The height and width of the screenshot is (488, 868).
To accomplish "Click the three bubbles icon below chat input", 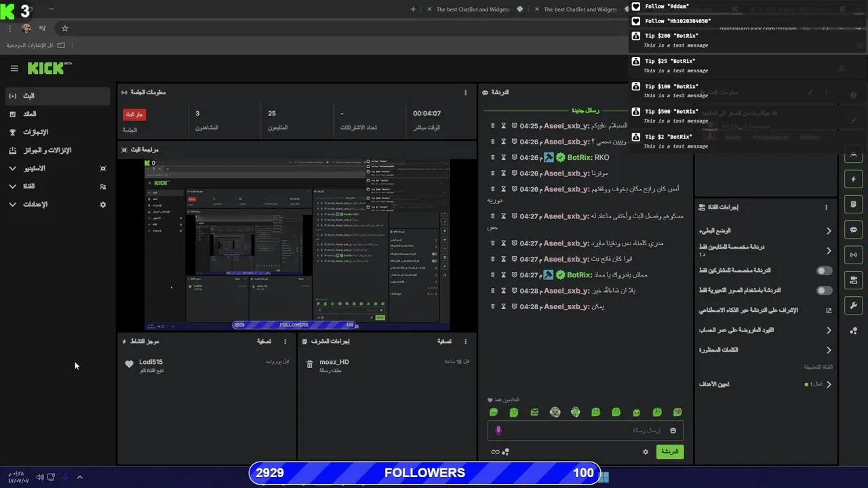I will coord(506,451).
